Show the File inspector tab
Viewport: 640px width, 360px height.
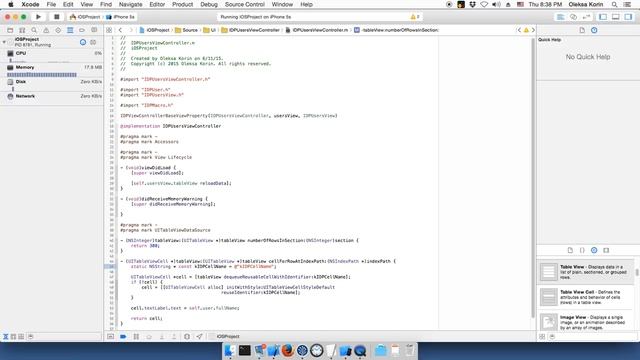582,30
